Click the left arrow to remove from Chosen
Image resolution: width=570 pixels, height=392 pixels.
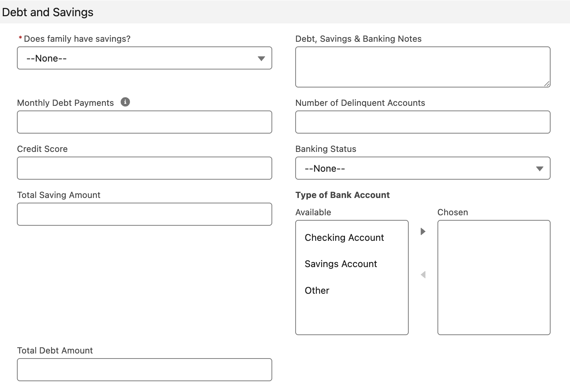click(423, 275)
